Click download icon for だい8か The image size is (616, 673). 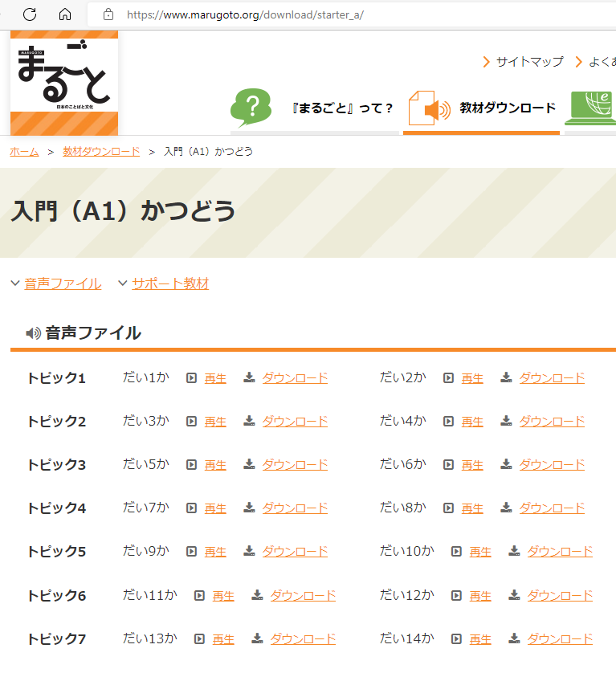tap(506, 508)
